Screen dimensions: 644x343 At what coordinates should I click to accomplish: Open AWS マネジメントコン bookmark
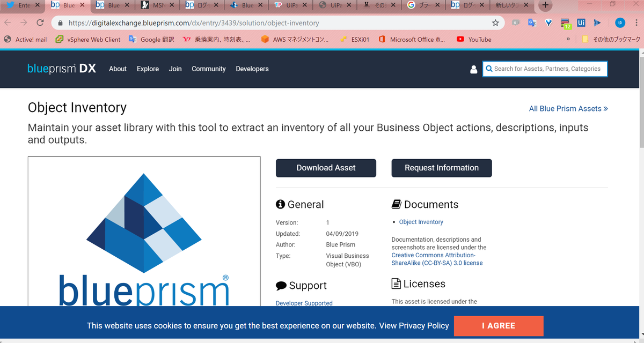pos(295,39)
